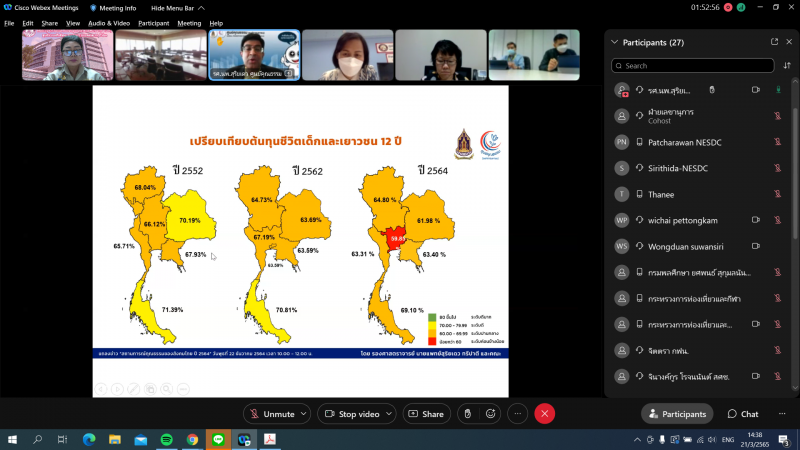
Task: Open File Explorer from taskbar
Action: (x=115, y=439)
